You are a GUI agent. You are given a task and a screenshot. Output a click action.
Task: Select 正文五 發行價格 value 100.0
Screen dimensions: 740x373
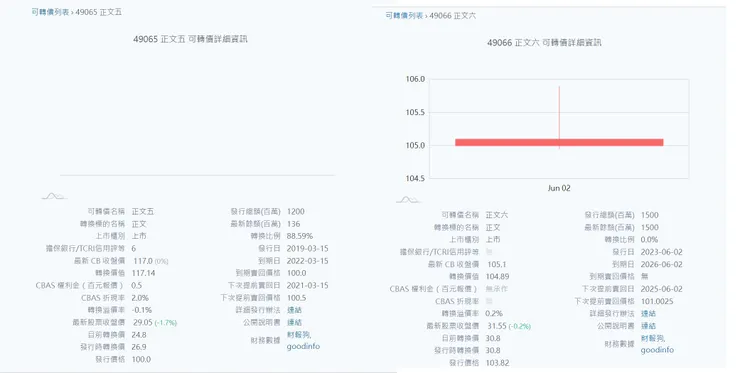[x=142, y=359]
